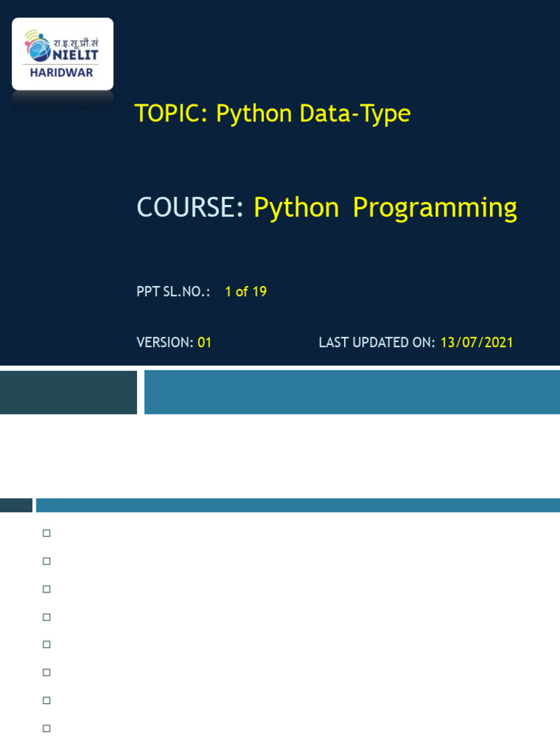Tick the second square bullet in the list
The width and height of the screenshot is (560, 747).
[47, 561]
